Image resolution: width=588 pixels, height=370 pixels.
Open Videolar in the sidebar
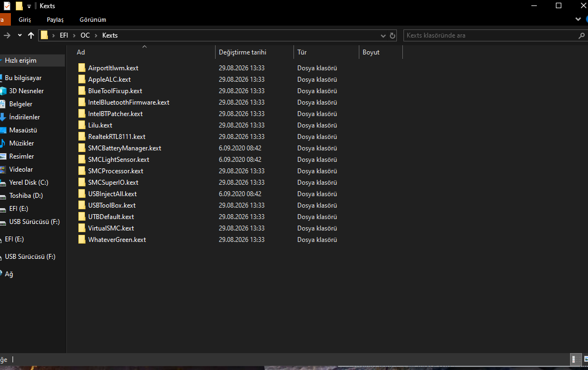(x=21, y=169)
